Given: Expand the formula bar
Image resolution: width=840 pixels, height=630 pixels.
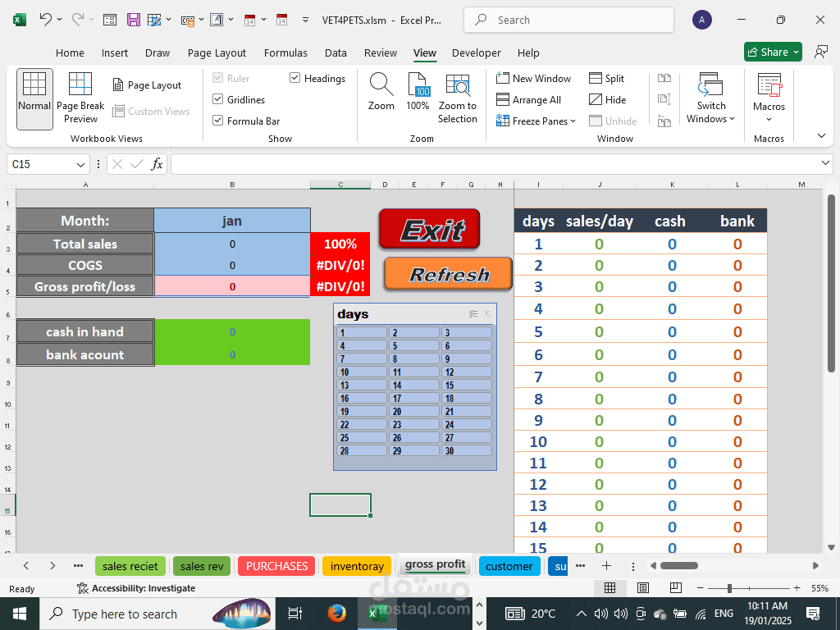Looking at the screenshot, I should click(825, 163).
